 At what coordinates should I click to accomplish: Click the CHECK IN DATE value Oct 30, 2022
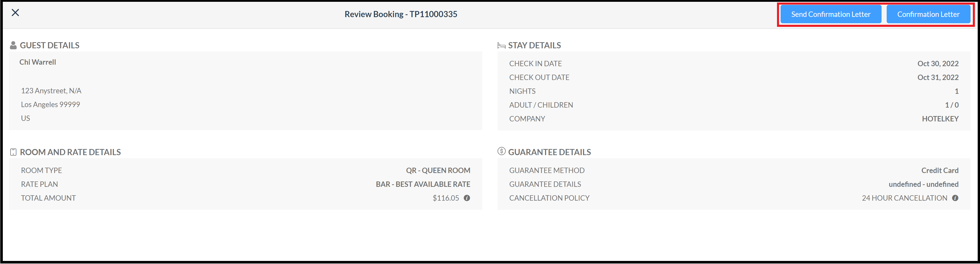click(x=939, y=64)
